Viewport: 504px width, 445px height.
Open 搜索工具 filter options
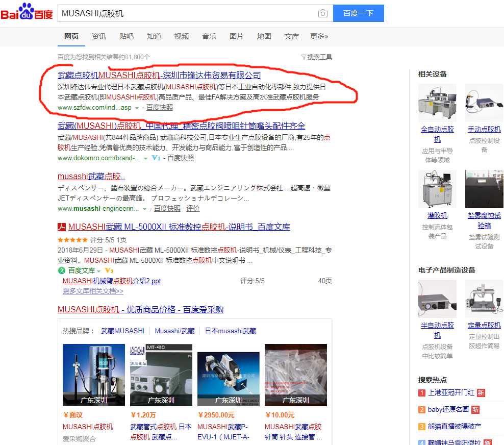tap(317, 57)
